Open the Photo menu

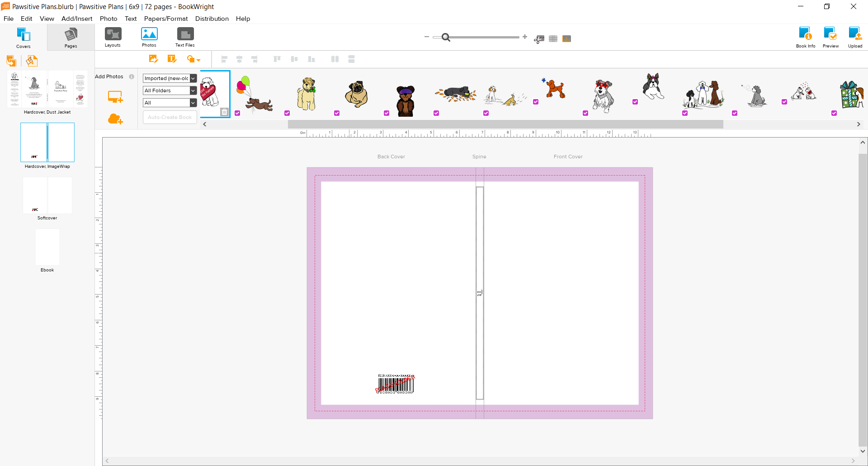[x=108, y=19]
